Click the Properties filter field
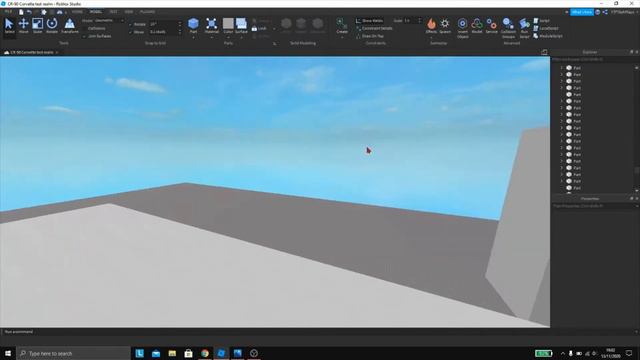This screenshot has height=360, width=640. tap(595, 206)
